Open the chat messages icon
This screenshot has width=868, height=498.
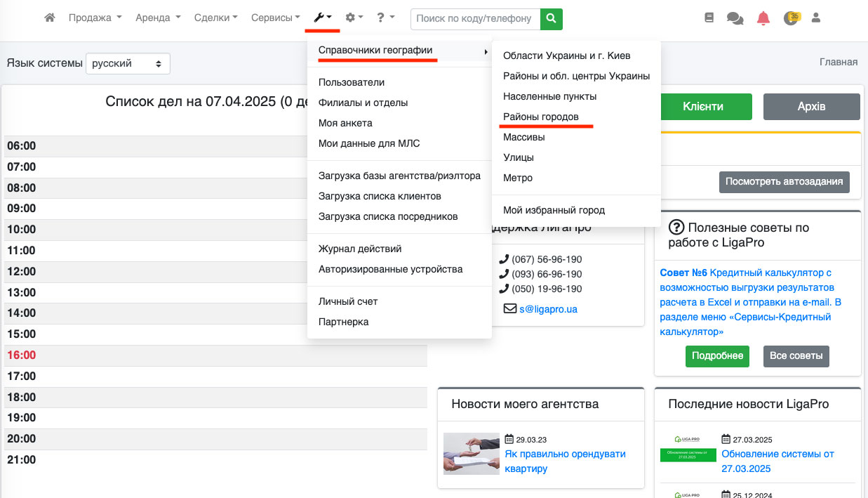pyautogui.click(x=735, y=19)
